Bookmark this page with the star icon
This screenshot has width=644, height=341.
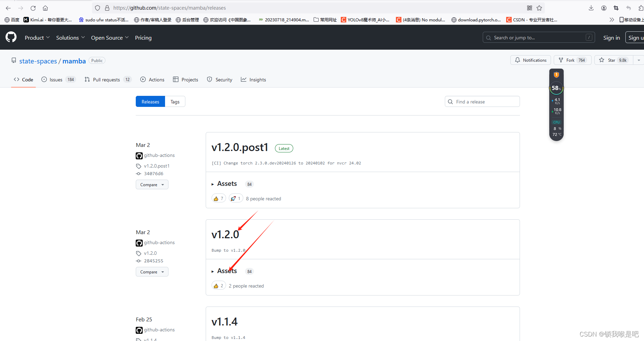coord(539,8)
